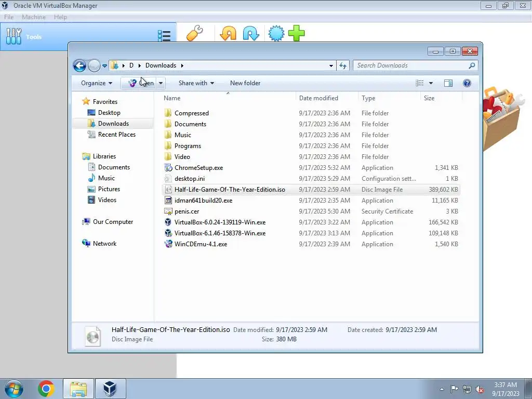Click the VirtualBox New machine blue burst icon
The width and height of the screenshot is (532, 399).
(x=276, y=33)
